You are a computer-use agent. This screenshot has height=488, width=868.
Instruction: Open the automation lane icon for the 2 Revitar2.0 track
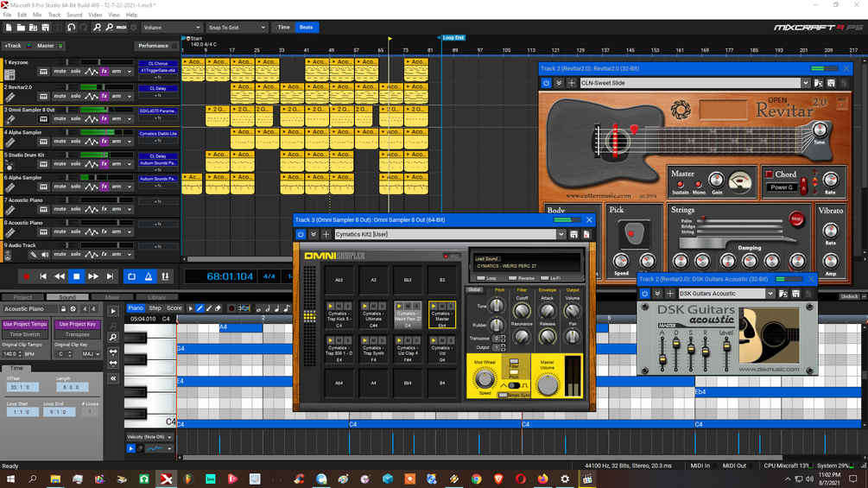(92, 96)
